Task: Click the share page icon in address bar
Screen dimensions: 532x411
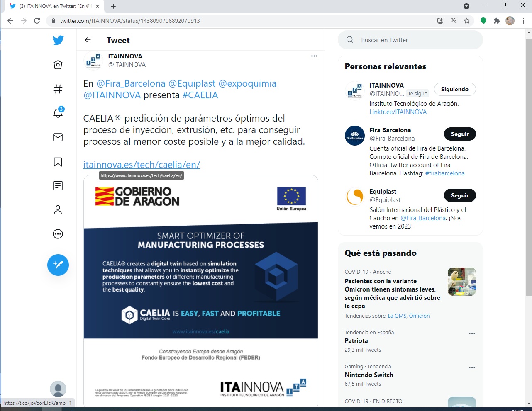Action: tap(454, 21)
